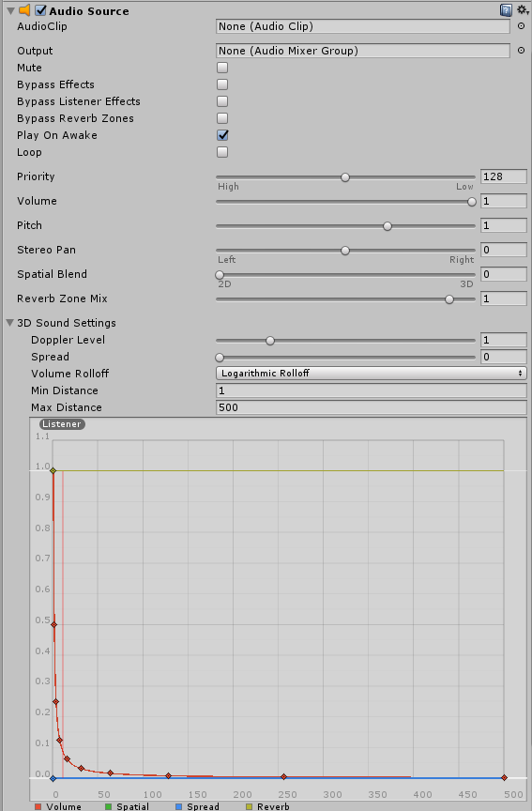Click the orange Audio Source speaker icon

(24, 10)
